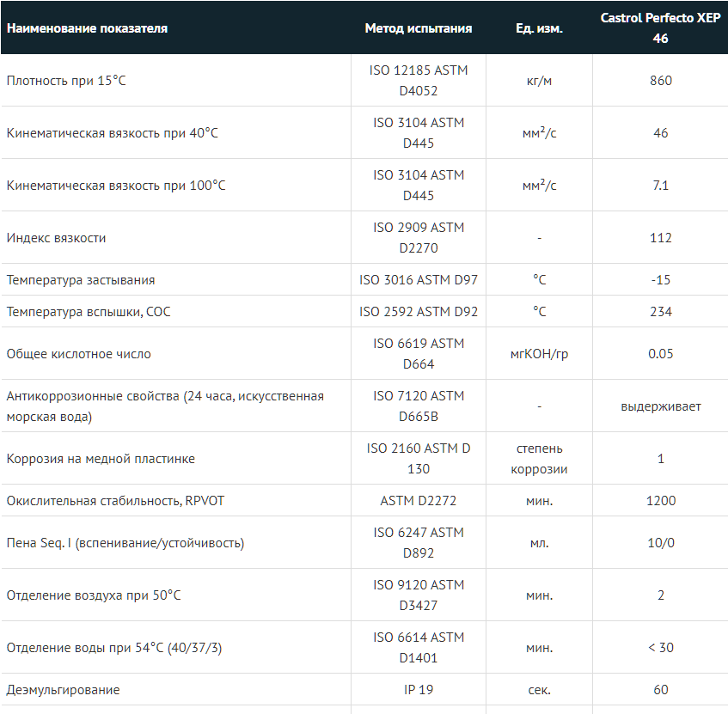
Task: Select the 'Температура застывания' label
Action: [x=81, y=280]
